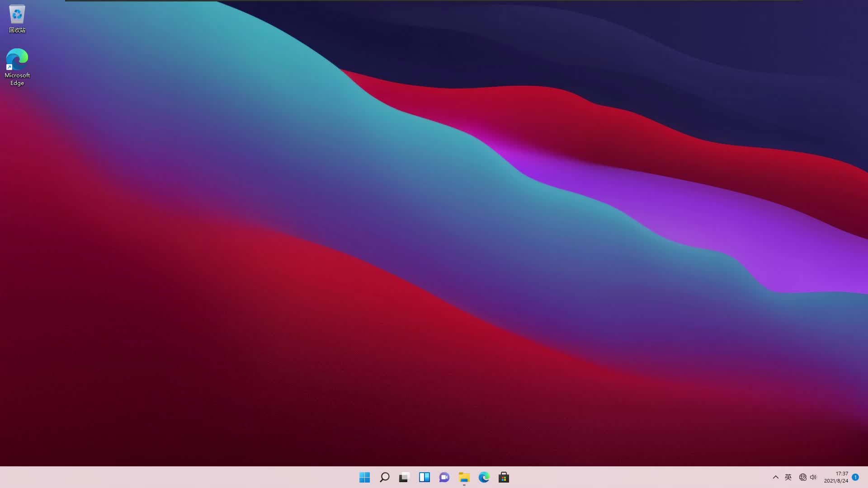Open Task View from taskbar
This screenshot has height=488, width=868.
(404, 477)
